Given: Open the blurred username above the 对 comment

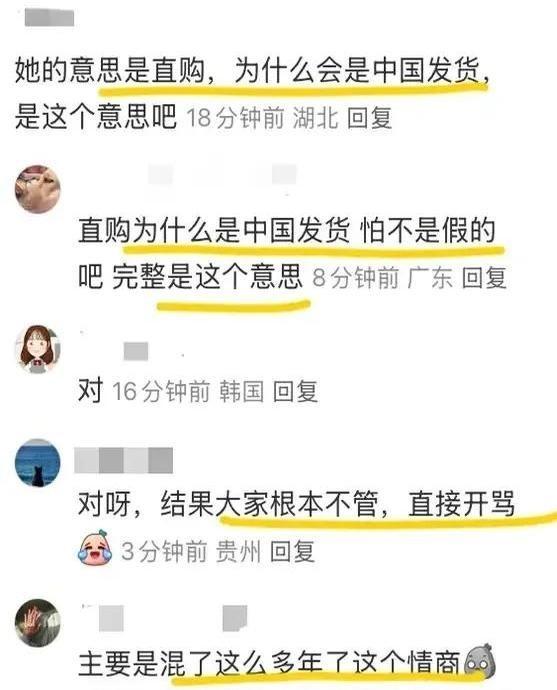Looking at the screenshot, I should tap(136, 351).
